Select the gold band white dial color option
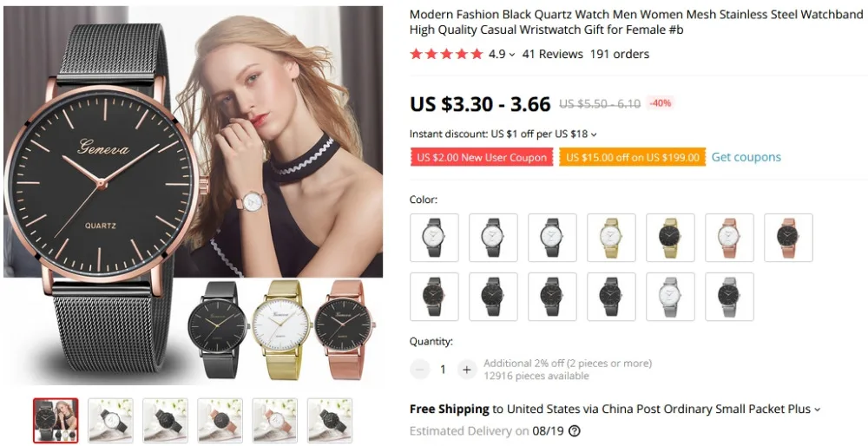Viewport: 868px width, 446px height. click(x=611, y=238)
